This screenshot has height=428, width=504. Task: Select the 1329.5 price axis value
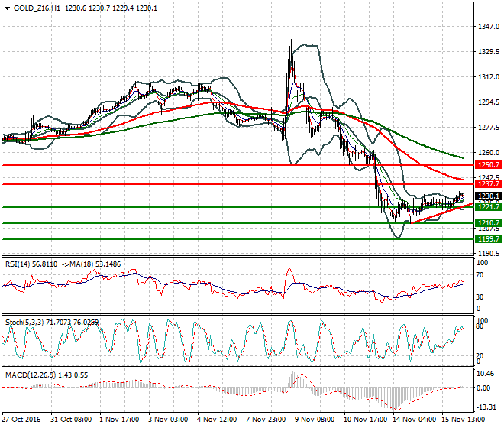tap(489, 52)
